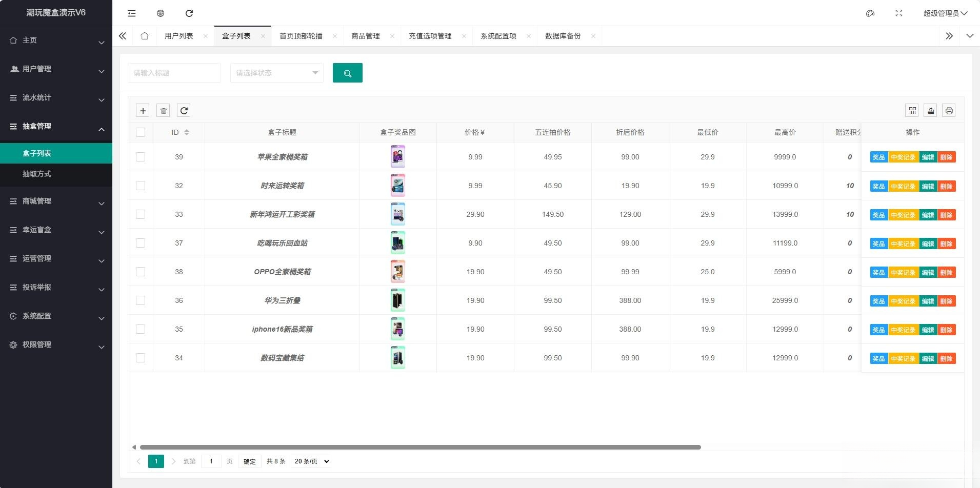This screenshot has width=980, height=488.
Task: Click the batch delete trash icon
Action: click(163, 110)
